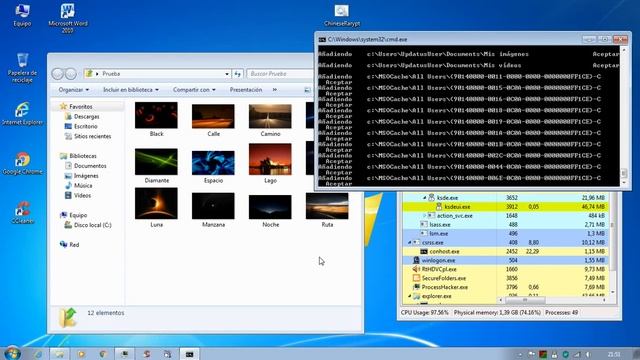Viewport: 640px width, 360px height.
Task: Open Música library in navigation pane
Action: pyautogui.click(x=83, y=186)
